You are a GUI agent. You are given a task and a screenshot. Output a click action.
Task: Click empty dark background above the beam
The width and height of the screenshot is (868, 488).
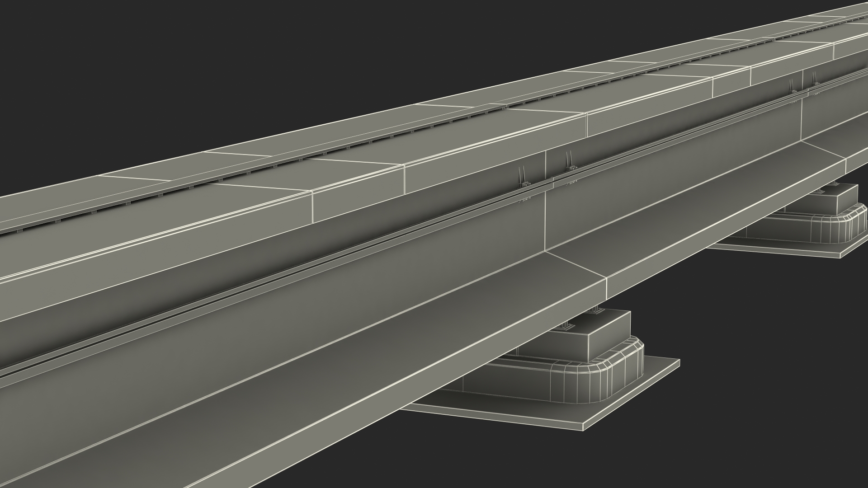tap(226, 68)
